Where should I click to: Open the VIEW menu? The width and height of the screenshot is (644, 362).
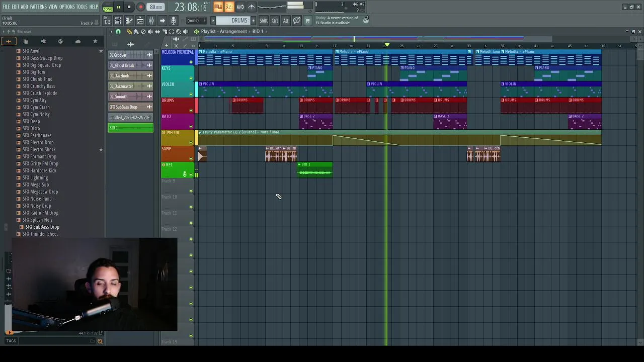click(53, 7)
